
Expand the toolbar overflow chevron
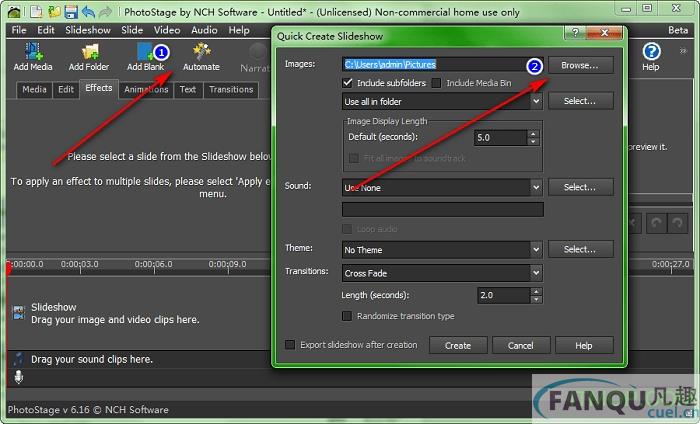683,51
